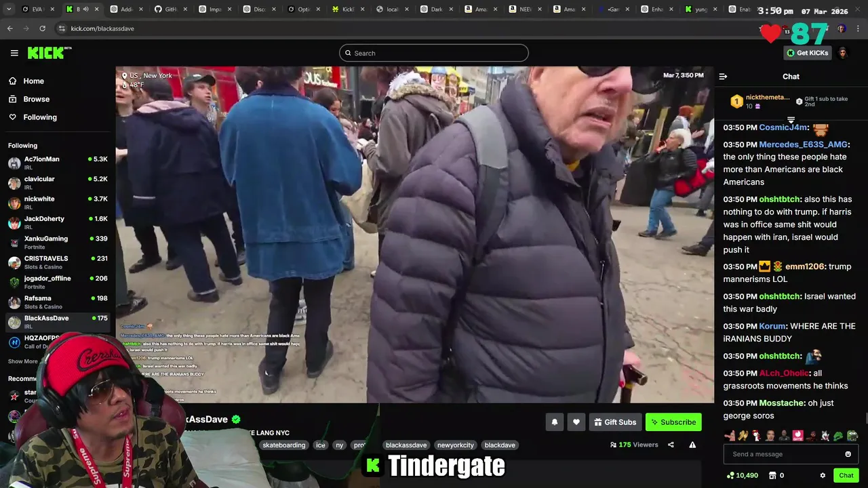Click the browser reload button
868x488 pixels.
[42, 28]
